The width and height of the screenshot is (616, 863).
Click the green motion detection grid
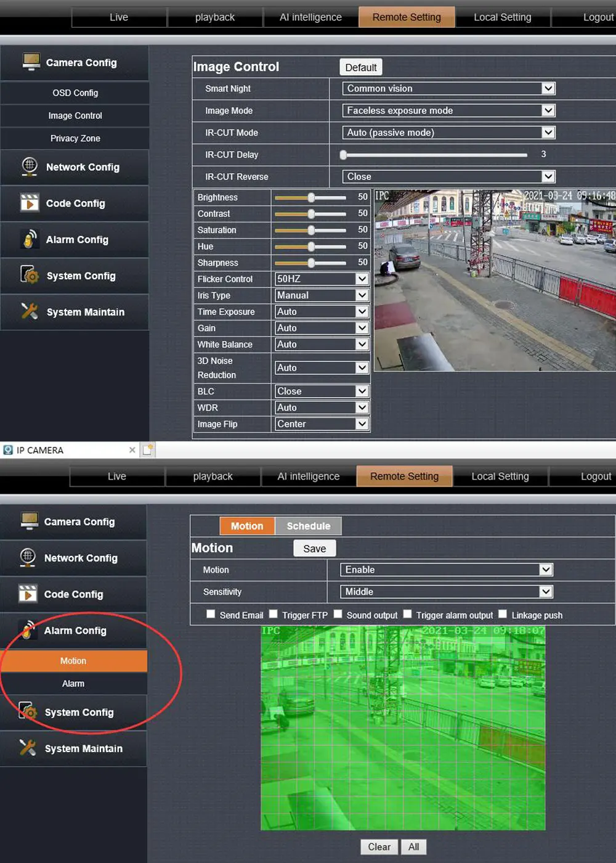click(403, 728)
